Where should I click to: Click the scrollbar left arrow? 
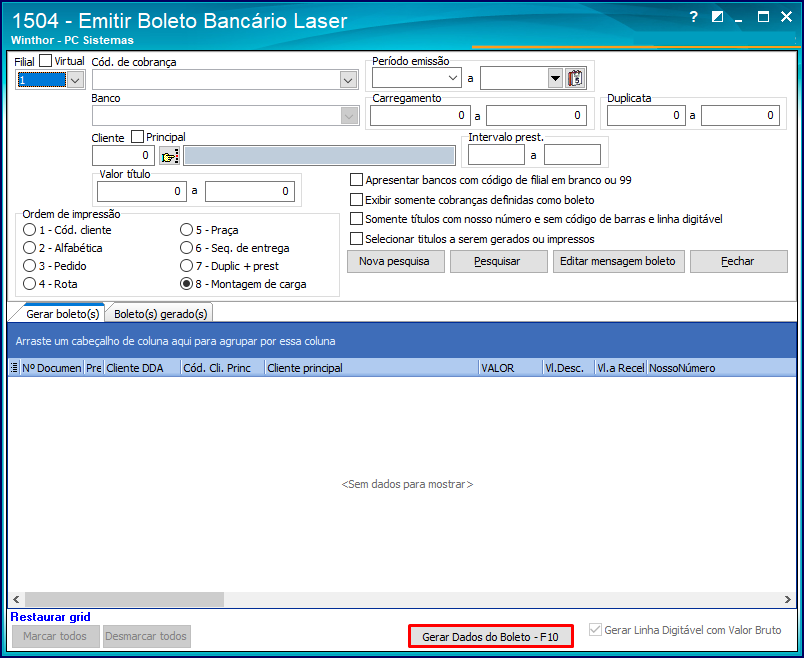click(x=16, y=599)
